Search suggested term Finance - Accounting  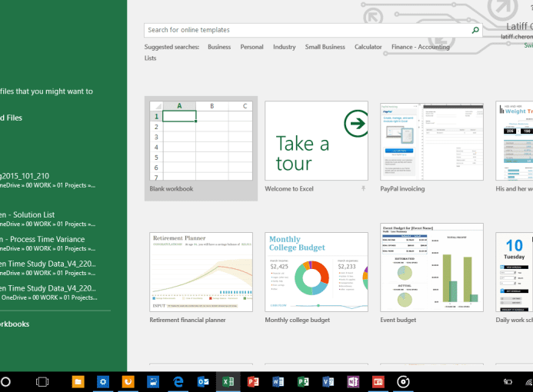[421, 47]
